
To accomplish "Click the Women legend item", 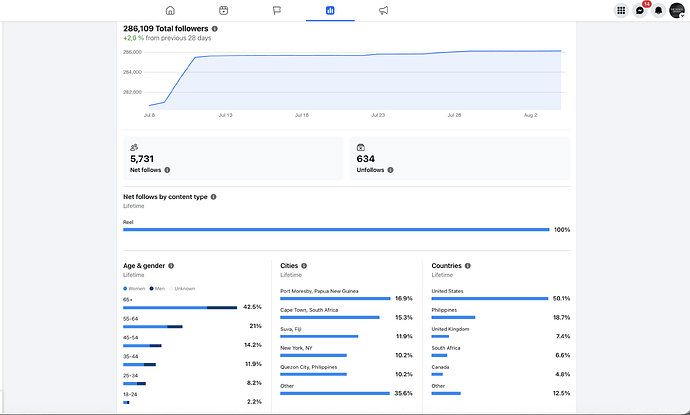I will pyautogui.click(x=134, y=289).
